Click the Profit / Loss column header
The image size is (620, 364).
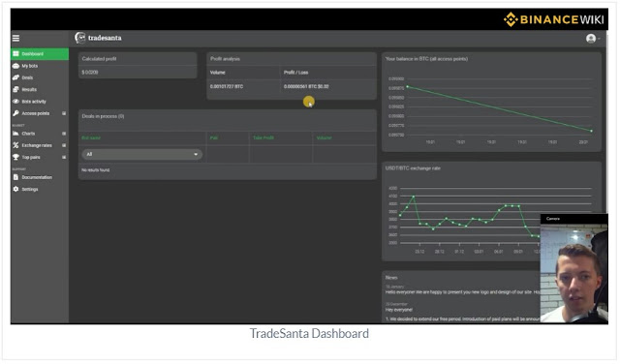coord(295,73)
